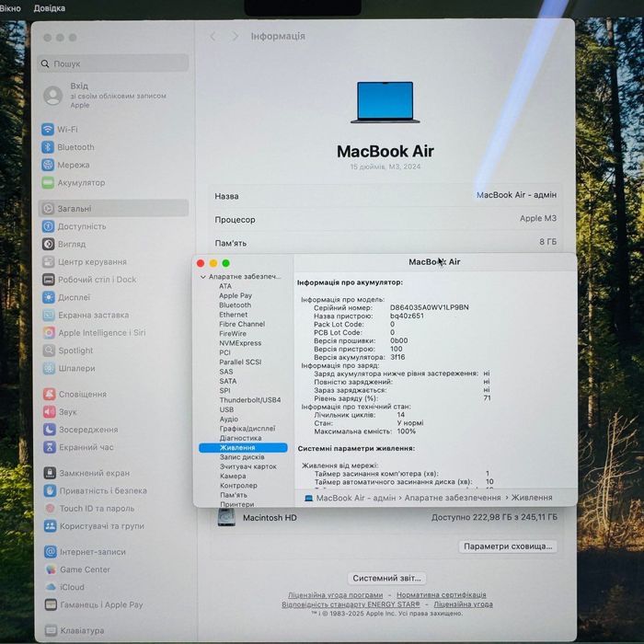Go forward with the right chevron
This screenshot has width=644, height=644.
pos(235,37)
